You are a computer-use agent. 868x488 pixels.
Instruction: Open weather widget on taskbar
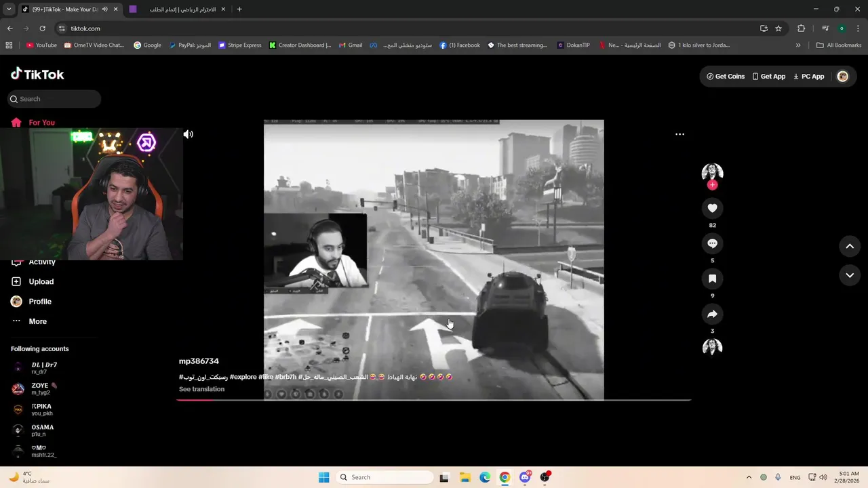(x=28, y=477)
